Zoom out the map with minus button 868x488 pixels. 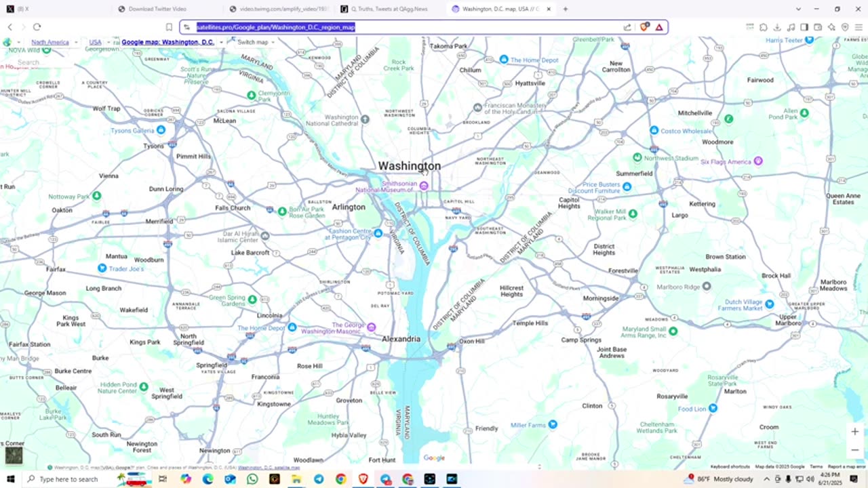click(855, 450)
